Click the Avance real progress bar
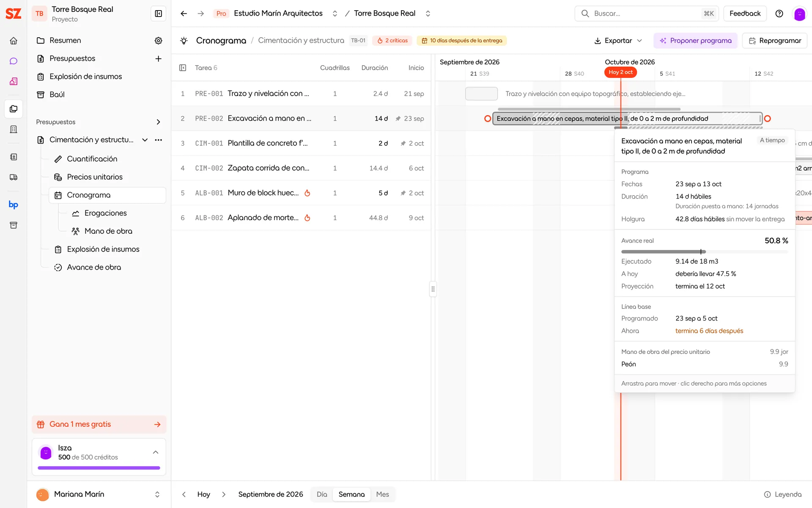 [705, 252]
